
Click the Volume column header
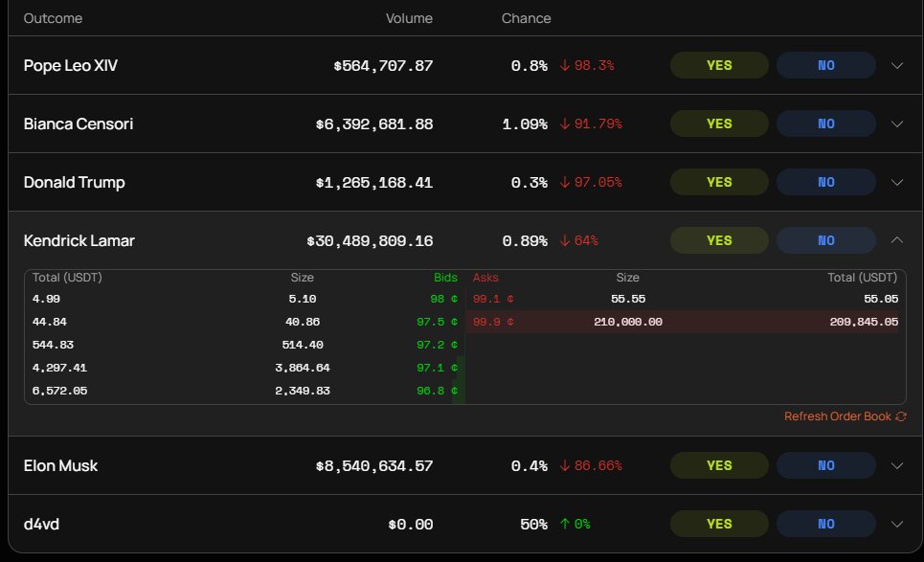[x=409, y=18]
